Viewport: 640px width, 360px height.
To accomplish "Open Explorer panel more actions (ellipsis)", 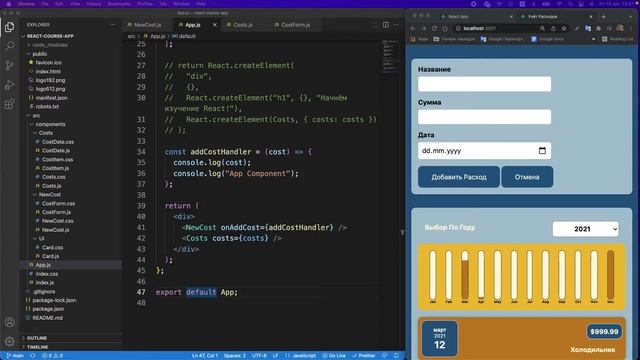I will [112, 25].
